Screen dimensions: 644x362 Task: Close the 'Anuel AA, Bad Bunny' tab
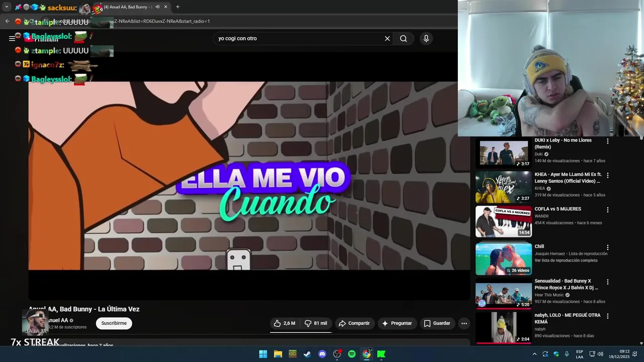click(166, 7)
